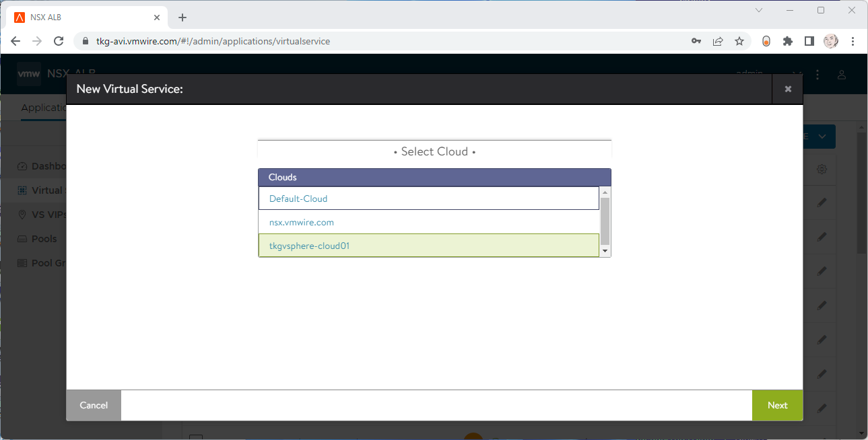The height and width of the screenshot is (440, 868).
Task: Share this page from the address bar
Action: click(718, 41)
